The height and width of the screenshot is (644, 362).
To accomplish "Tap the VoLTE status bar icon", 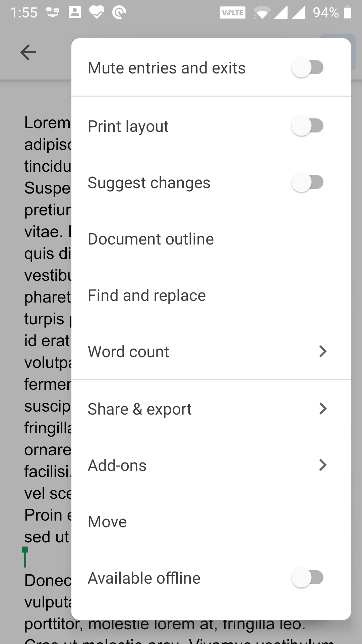I will [x=233, y=13].
